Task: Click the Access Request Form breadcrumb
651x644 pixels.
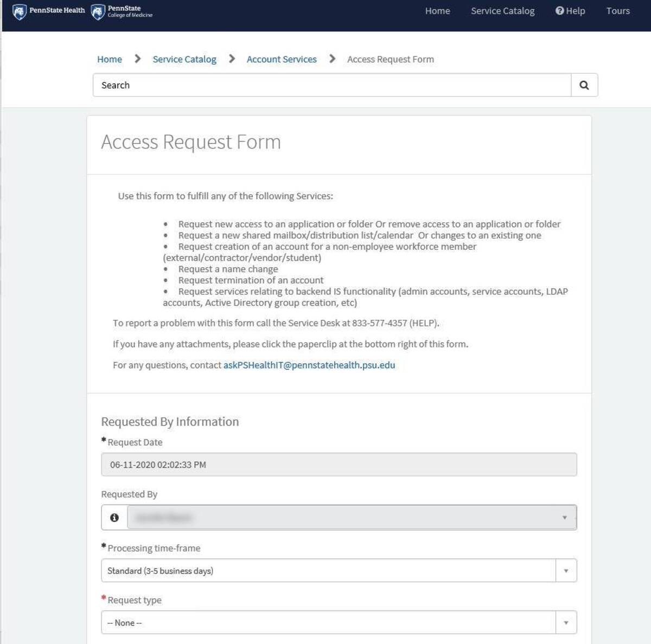Action: (390, 59)
